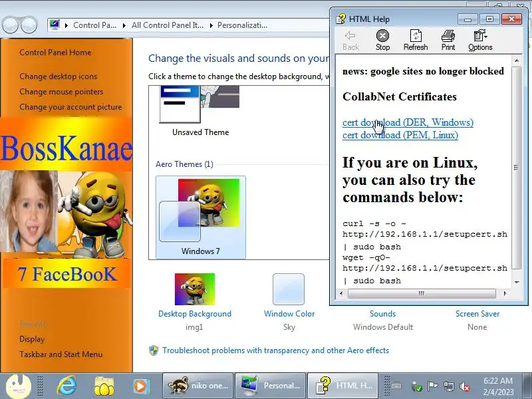
Task: Select the Unsaved Theme thumbnail
Action: click(x=199, y=104)
